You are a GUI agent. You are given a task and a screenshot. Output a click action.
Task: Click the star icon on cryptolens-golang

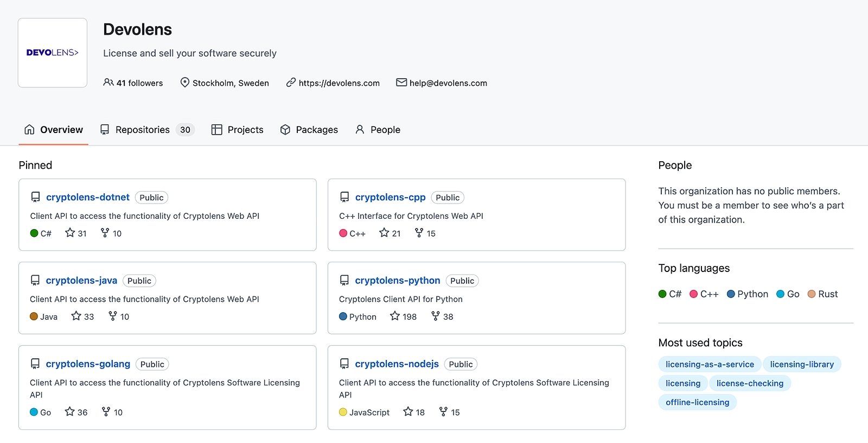click(69, 412)
